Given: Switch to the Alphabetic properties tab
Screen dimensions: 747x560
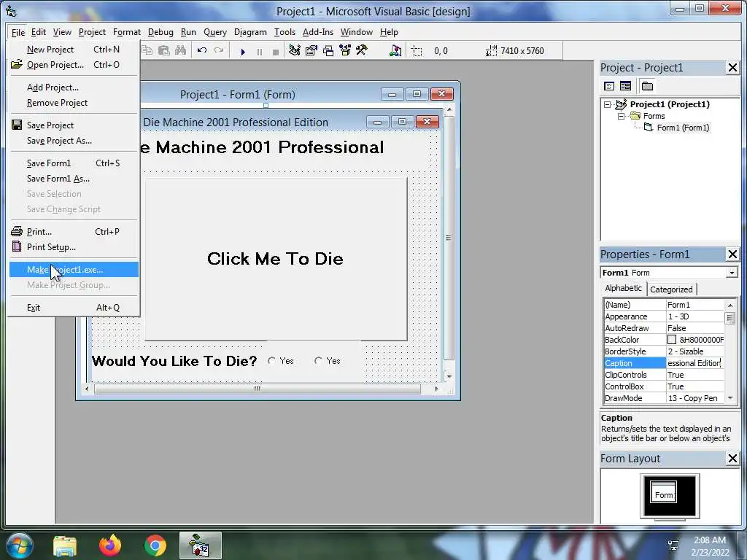Looking at the screenshot, I should click(x=623, y=288).
